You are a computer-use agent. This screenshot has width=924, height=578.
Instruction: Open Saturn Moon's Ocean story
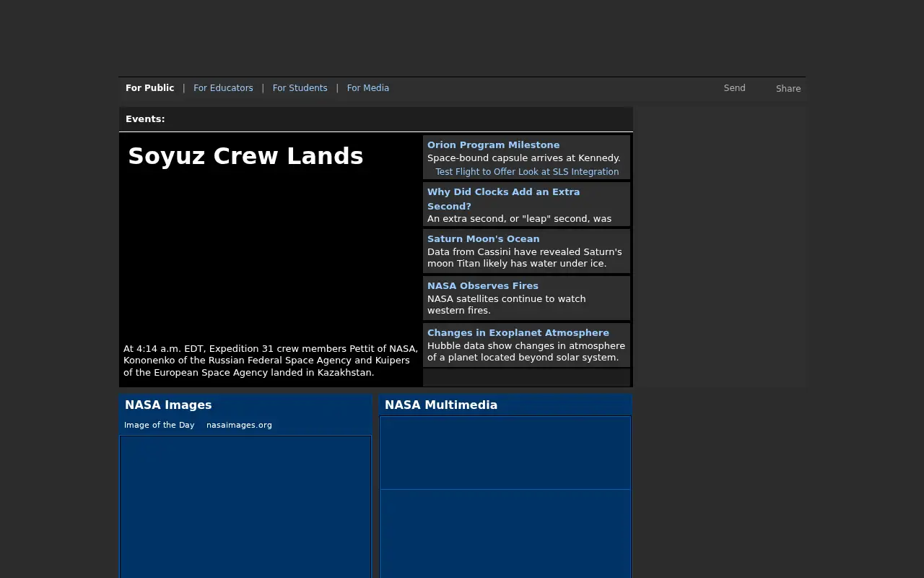(x=483, y=238)
